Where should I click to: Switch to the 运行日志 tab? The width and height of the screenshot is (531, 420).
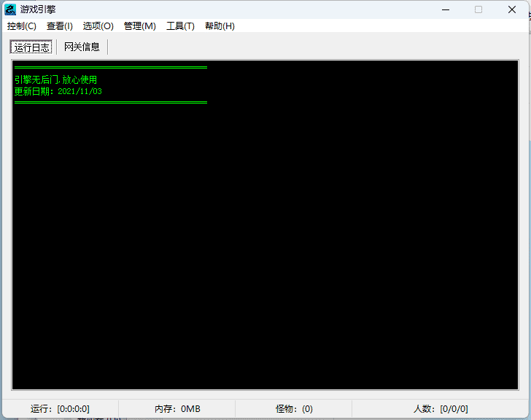pos(31,47)
